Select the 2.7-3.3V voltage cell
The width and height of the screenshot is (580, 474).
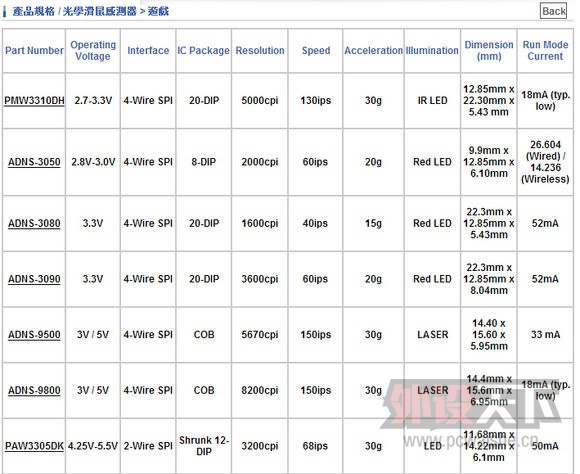point(93,101)
